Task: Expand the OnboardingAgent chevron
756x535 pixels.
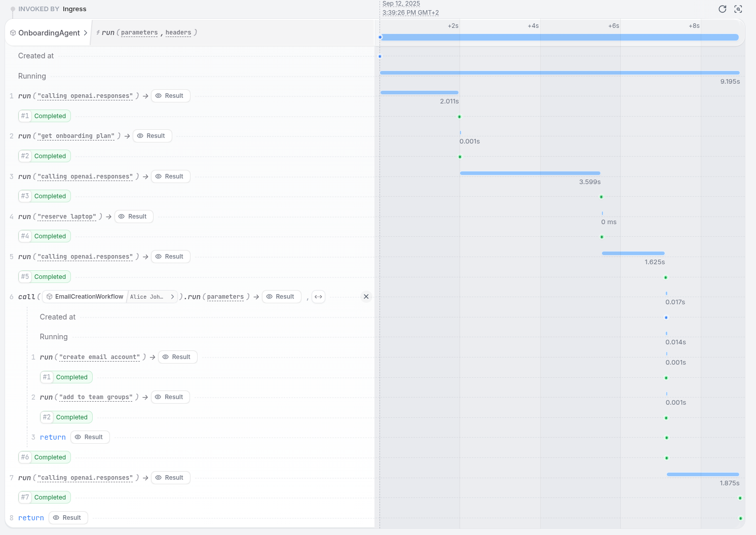Action: (x=85, y=33)
